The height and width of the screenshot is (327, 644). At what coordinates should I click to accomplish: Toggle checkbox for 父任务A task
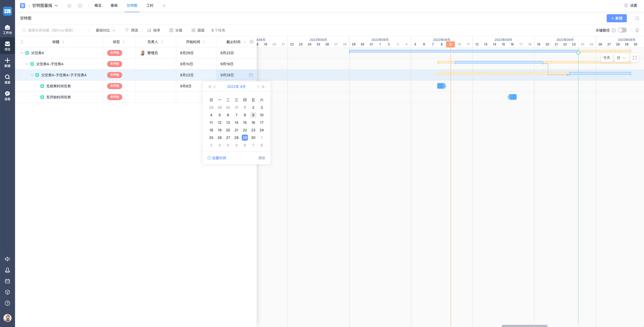click(x=27, y=53)
